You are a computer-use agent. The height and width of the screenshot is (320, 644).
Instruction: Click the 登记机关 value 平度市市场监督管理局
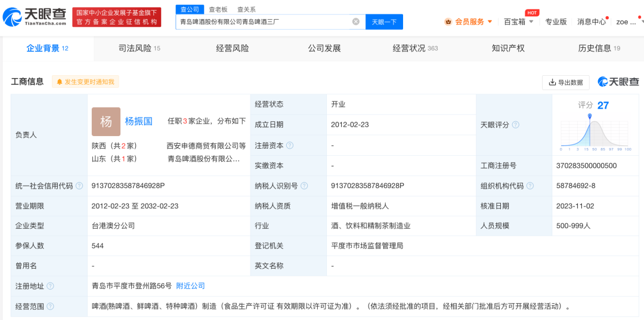tap(367, 246)
